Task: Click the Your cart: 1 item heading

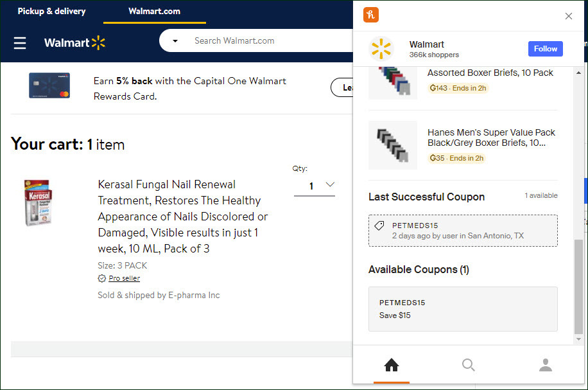Action: tap(67, 144)
